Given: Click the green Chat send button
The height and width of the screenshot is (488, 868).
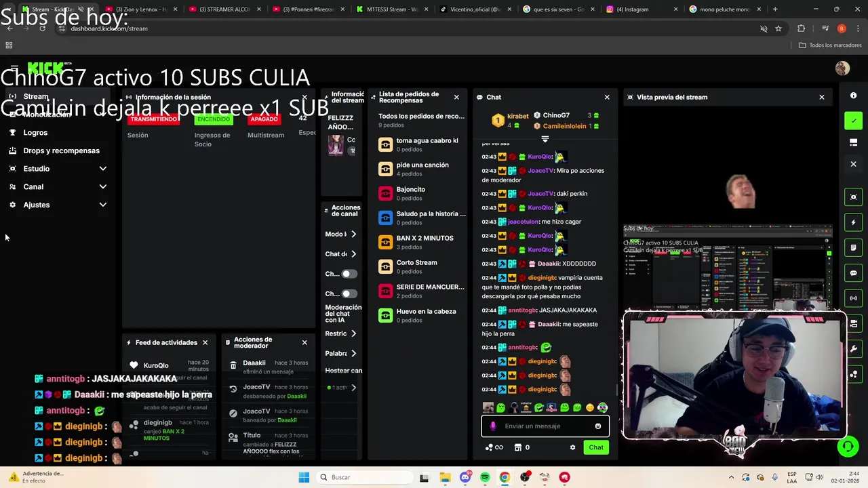Looking at the screenshot, I should coord(596,447).
